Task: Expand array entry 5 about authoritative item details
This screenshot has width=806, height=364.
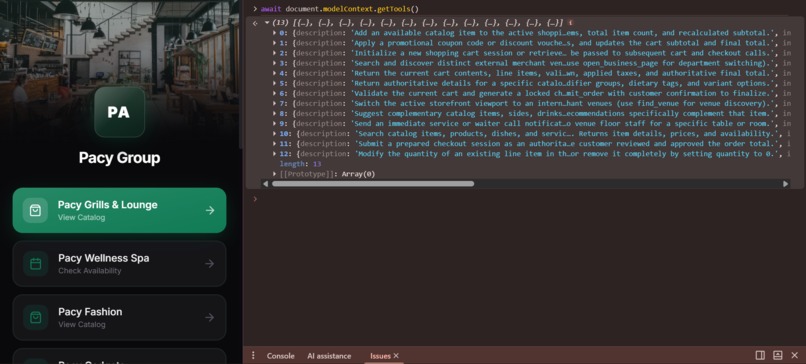Action: tap(275, 83)
